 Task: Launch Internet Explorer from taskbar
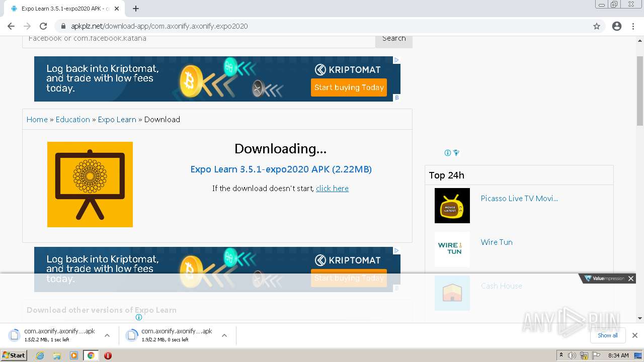point(40,355)
